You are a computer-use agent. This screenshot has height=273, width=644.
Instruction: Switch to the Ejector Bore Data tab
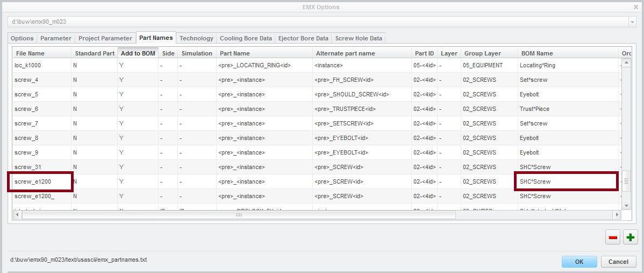coord(303,38)
